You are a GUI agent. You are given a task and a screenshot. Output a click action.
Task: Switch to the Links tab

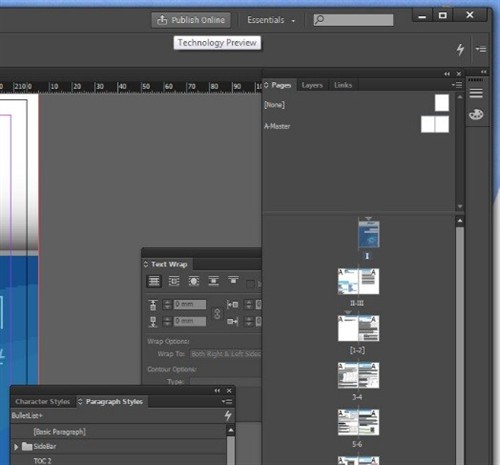(343, 85)
